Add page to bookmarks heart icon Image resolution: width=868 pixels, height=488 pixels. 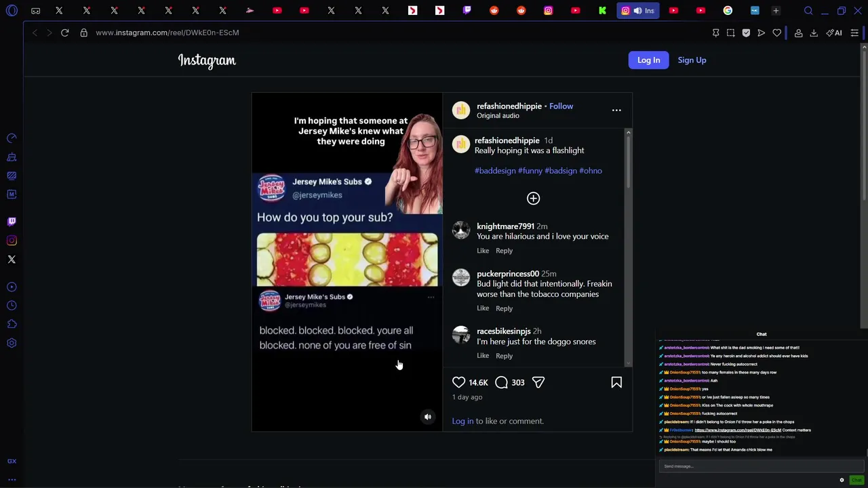(x=777, y=33)
